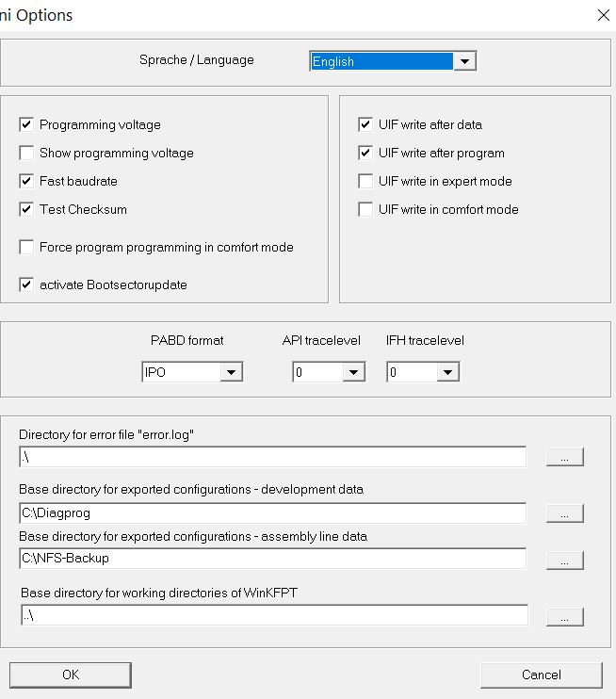Browse for assembly line data directory
616x699 pixels.
click(x=565, y=561)
